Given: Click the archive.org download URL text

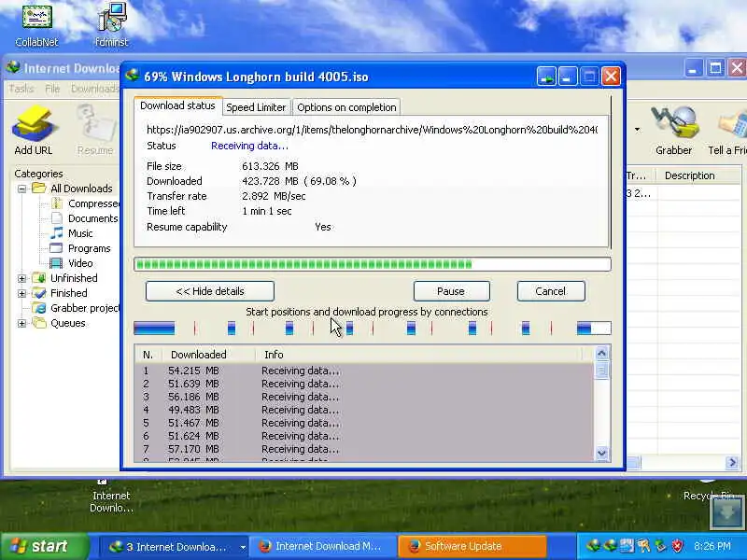Looking at the screenshot, I should 372,130.
